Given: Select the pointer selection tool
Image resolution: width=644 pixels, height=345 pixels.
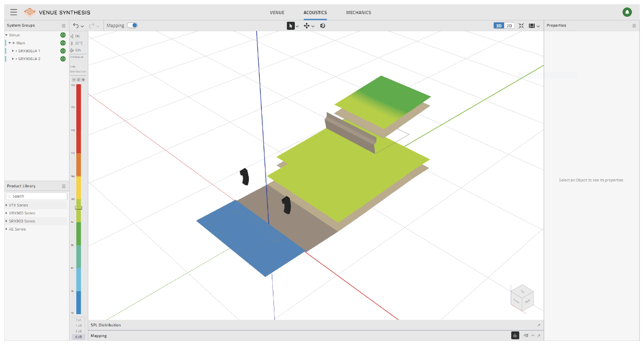Looking at the screenshot, I should click(x=291, y=26).
